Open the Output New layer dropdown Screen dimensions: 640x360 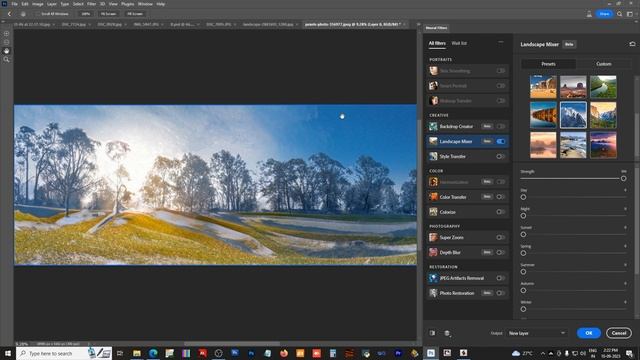coord(537,333)
